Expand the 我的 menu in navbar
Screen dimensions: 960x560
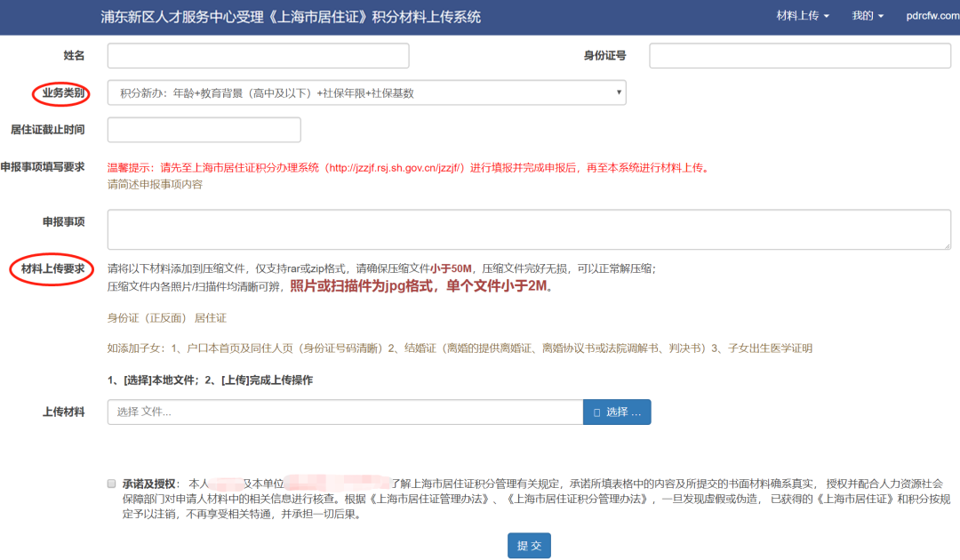[x=868, y=16]
